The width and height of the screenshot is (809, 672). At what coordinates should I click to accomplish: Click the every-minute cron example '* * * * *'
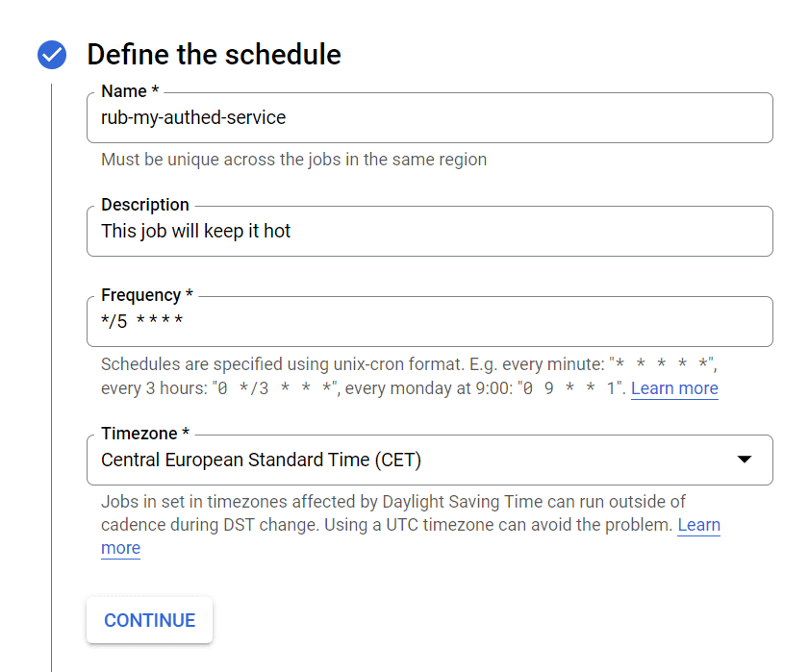[x=663, y=365]
